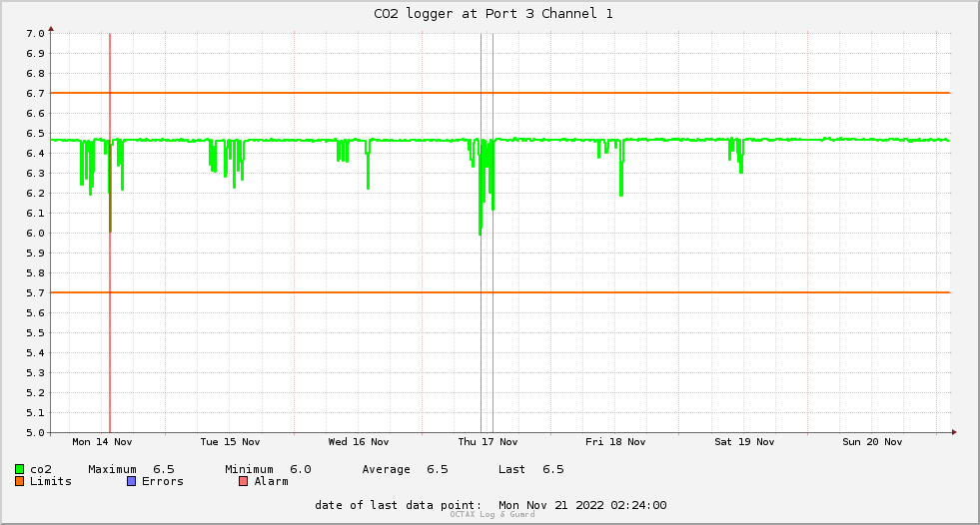This screenshot has height=525, width=980.
Task: Click the 5.5 y-axis value
Action: 36,333
